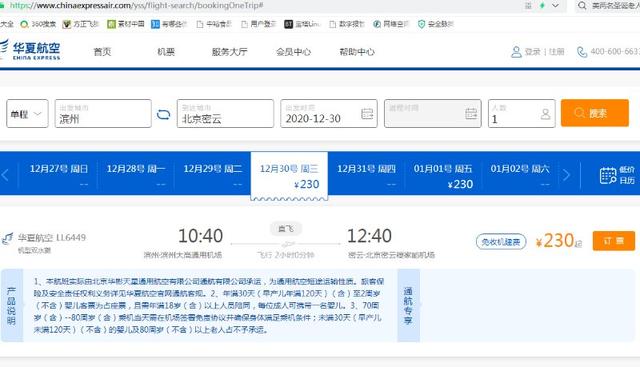Click the 直飞 direct flight badge

286,229
